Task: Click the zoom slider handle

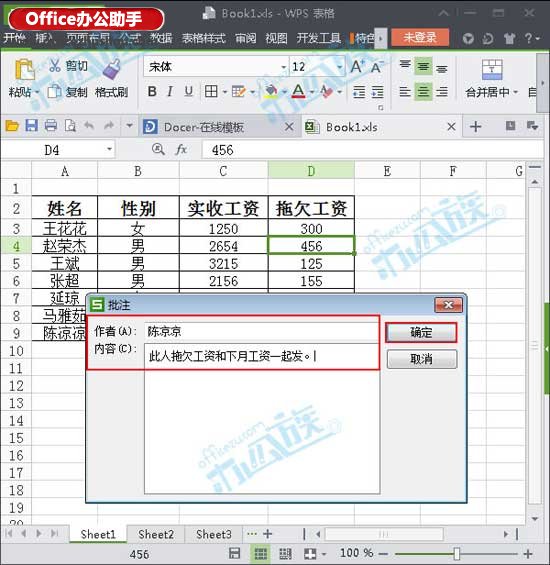Action: coord(457,553)
